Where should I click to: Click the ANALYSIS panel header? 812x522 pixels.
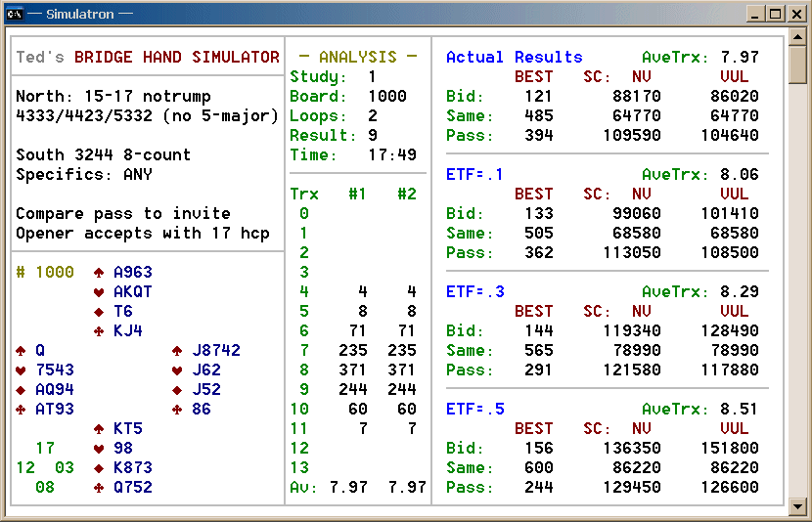coord(357,58)
